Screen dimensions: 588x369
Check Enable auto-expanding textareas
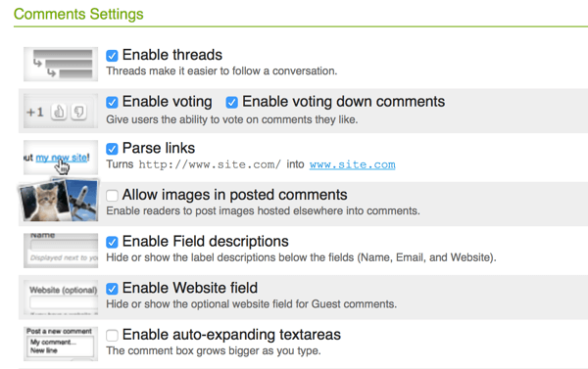click(x=112, y=335)
